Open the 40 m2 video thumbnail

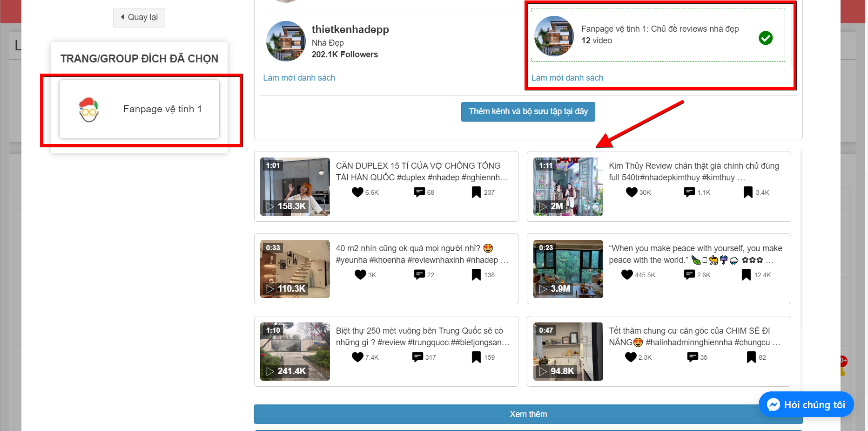(295, 269)
